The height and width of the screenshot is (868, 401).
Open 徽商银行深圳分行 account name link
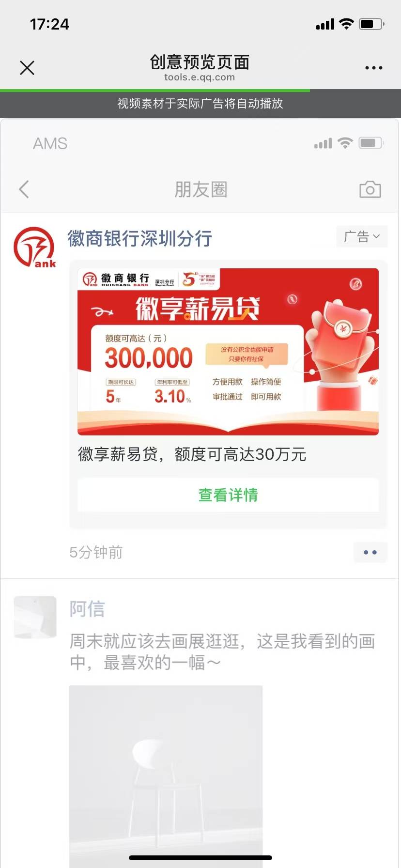[x=139, y=238]
